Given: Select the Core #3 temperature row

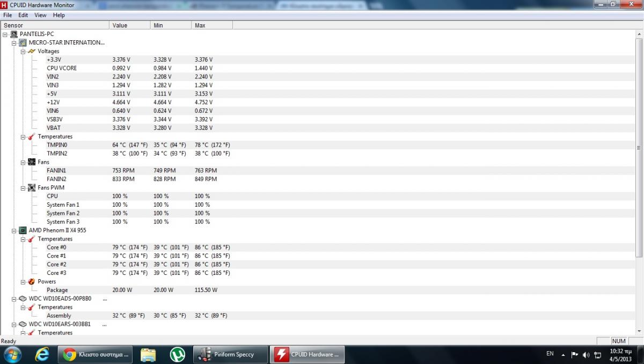Looking at the screenshot, I should click(317, 273).
